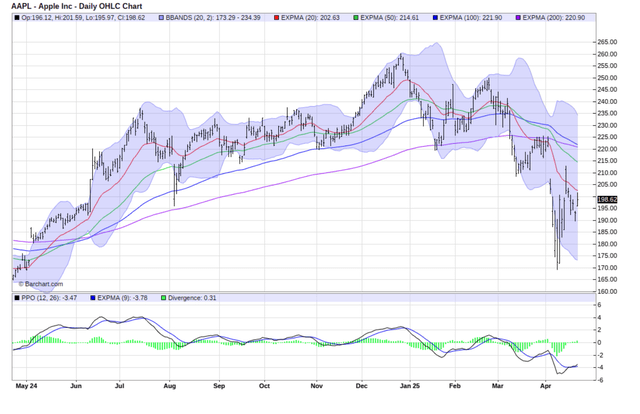Click the 225.00 price axis label
Screen dimensions: 640x414
pyautogui.click(x=607, y=137)
